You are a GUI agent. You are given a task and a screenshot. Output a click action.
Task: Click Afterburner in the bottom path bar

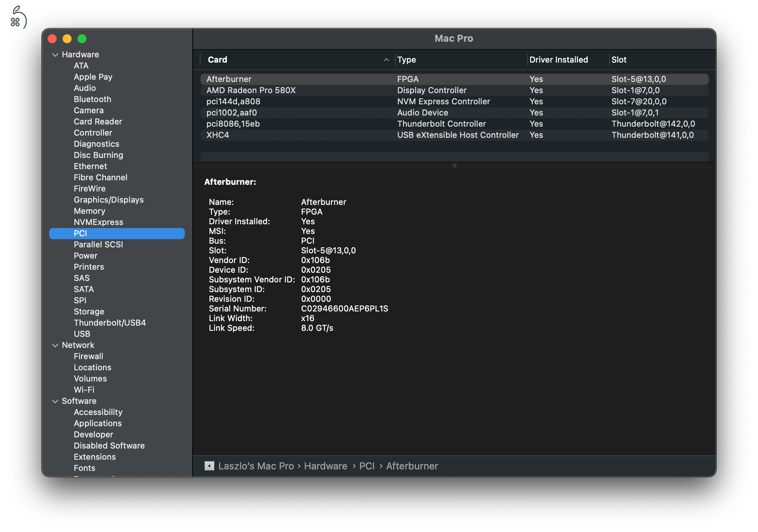click(412, 466)
